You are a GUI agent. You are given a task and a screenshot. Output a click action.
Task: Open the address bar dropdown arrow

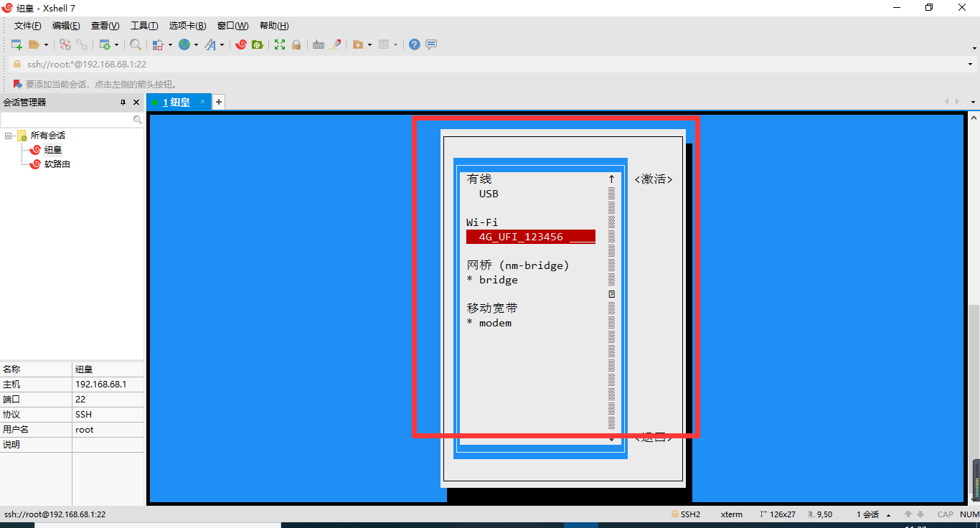969,64
